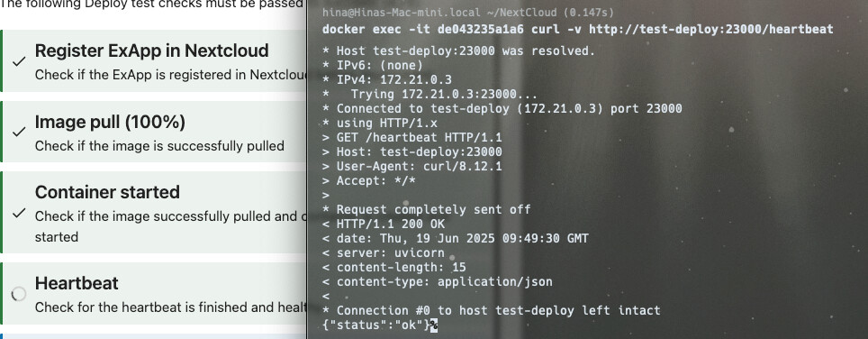Viewport: 868px width, 339px height.
Task: Click the 'Check for the heartbeat' description text
Action: point(170,307)
